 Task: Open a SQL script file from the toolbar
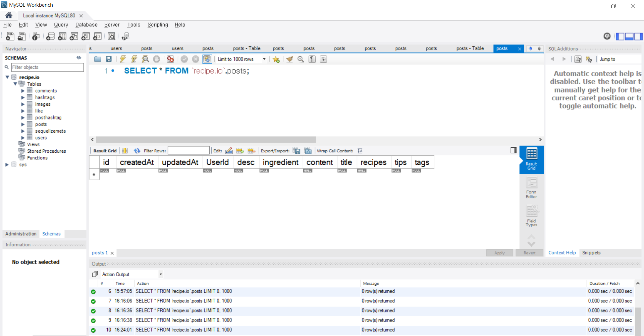(x=98, y=59)
